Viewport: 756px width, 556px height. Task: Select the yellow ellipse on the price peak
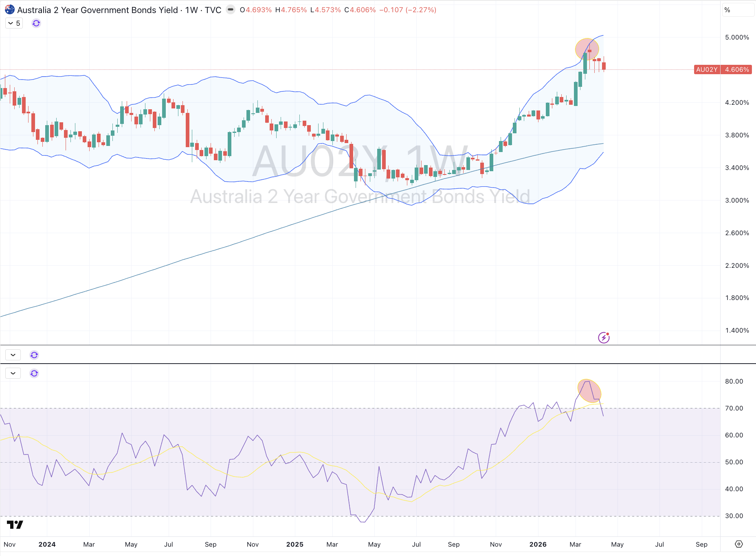click(x=587, y=49)
